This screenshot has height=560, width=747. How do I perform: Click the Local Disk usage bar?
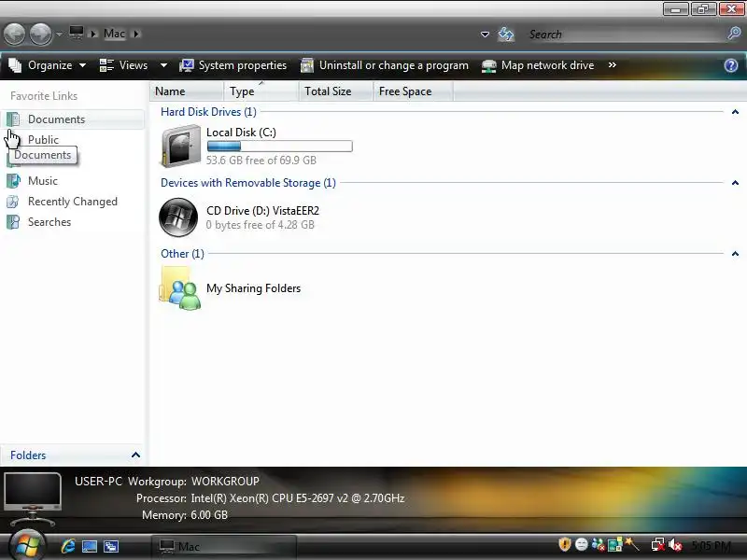pyautogui.click(x=279, y=147)
